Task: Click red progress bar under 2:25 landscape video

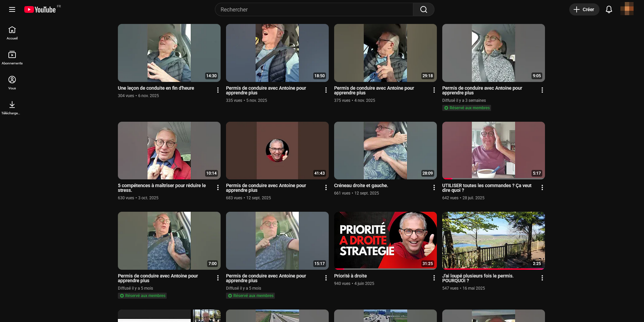Action: (x=493, y=269)
